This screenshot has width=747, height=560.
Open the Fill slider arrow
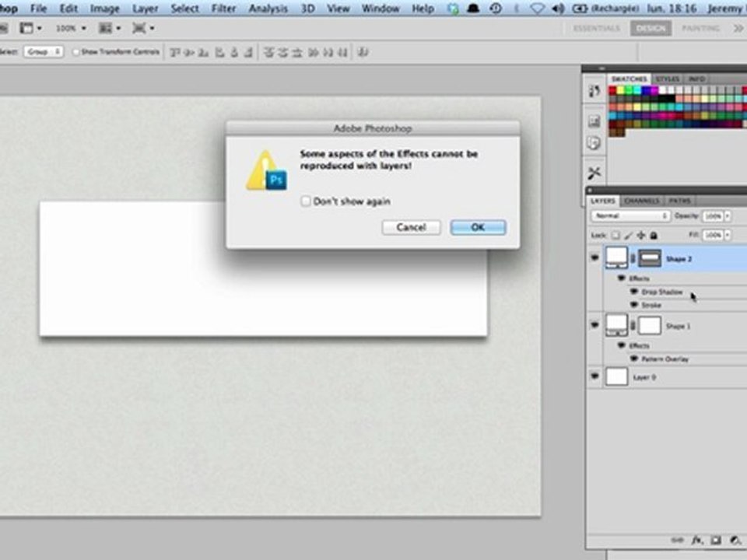pyautogui.click(x=728, y=235)
